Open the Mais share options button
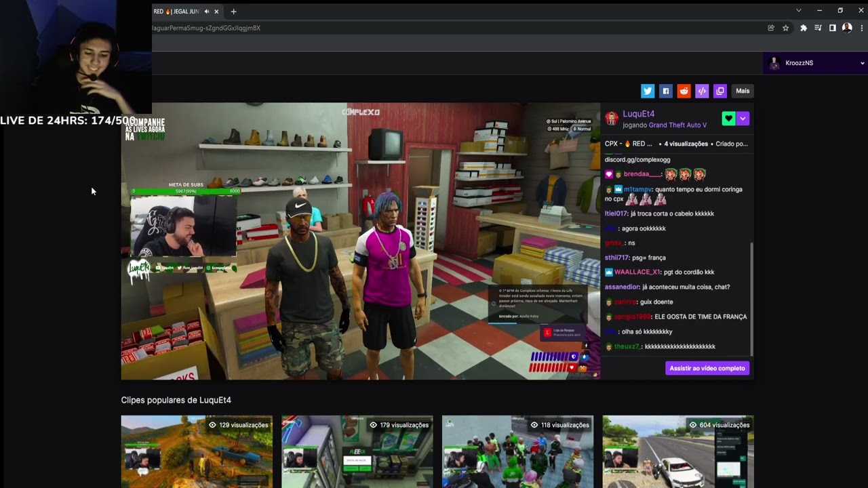 pyautogui.click(x=743, y=91)
